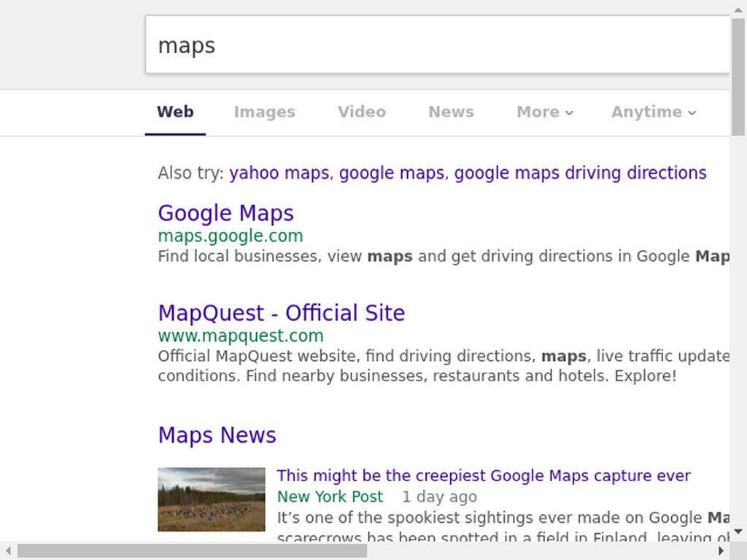Try the google maps driving directions suggestion

[x=580, y=173]
